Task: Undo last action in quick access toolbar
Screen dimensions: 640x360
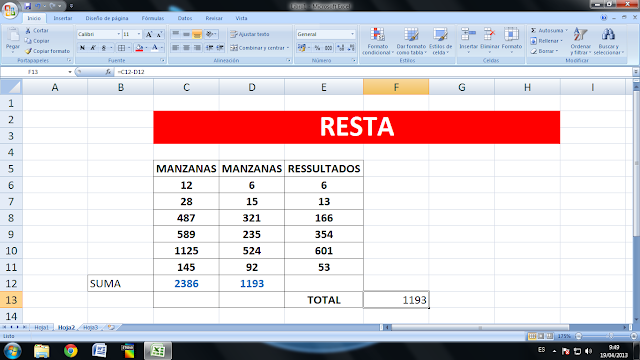Action: [x=38, y=6]
